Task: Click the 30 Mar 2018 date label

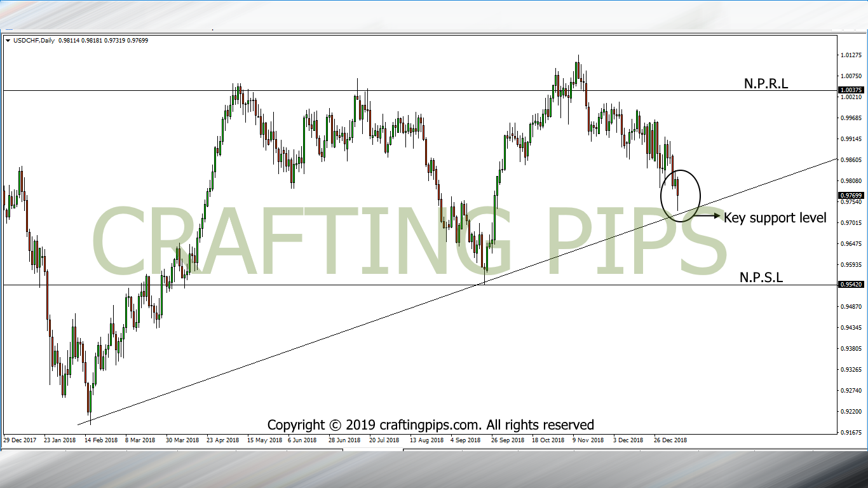Action: (182, 440)
